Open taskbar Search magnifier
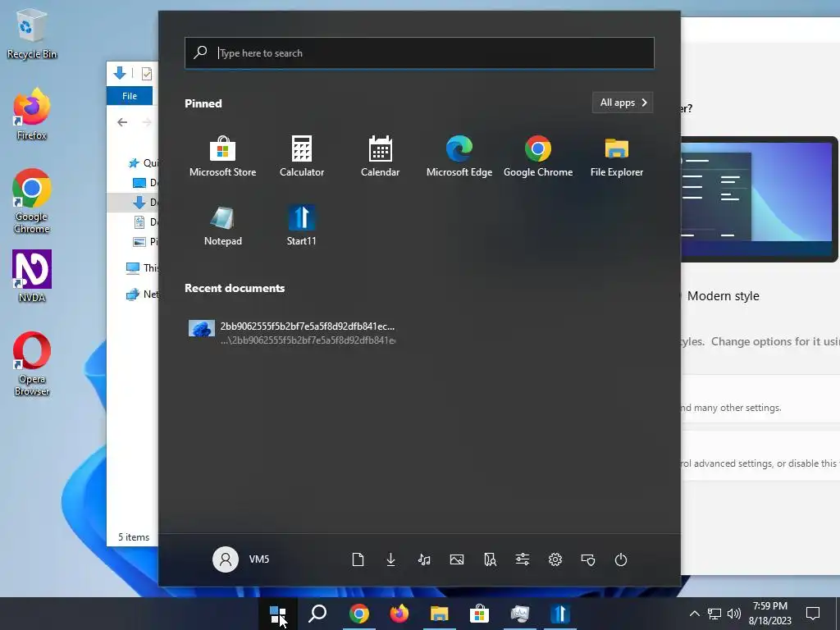 click(317, 614)
